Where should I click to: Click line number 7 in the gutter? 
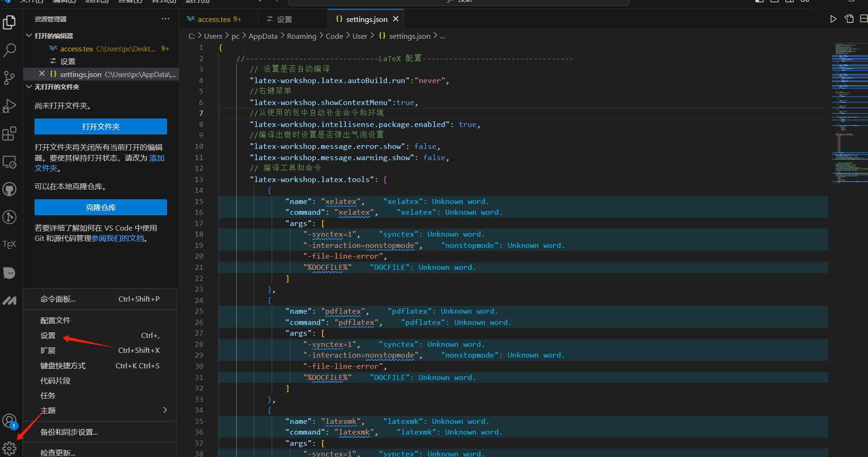201,113
